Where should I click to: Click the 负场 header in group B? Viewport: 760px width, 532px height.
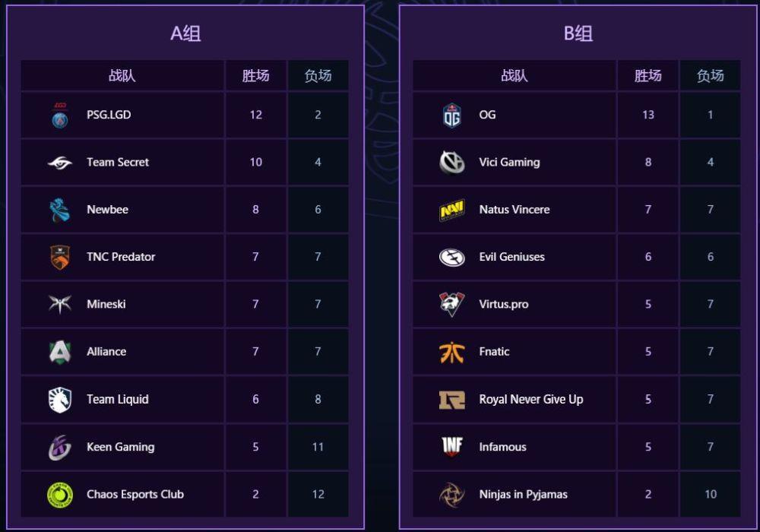[710, 76]
